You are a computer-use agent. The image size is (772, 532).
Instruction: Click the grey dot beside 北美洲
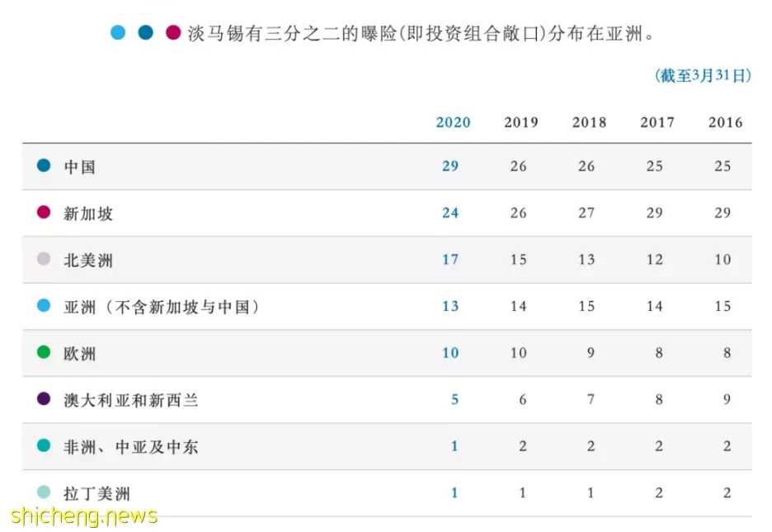[x=44, y=259]
